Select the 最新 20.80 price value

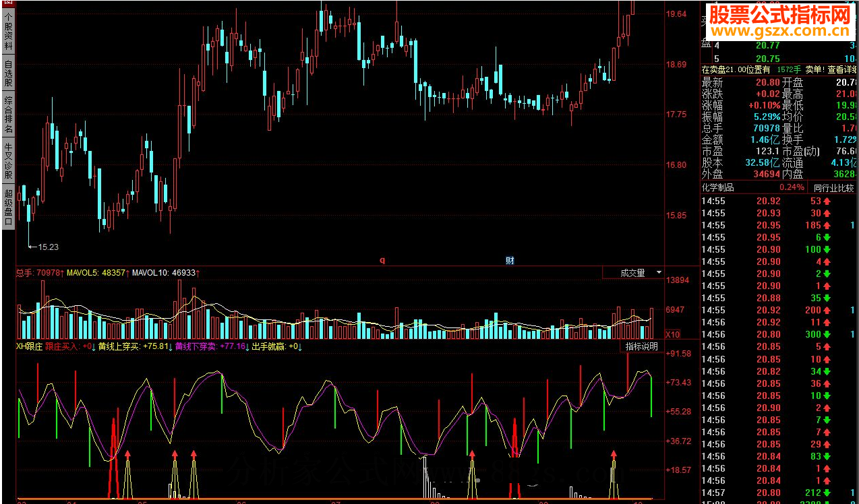click(767, 82)
